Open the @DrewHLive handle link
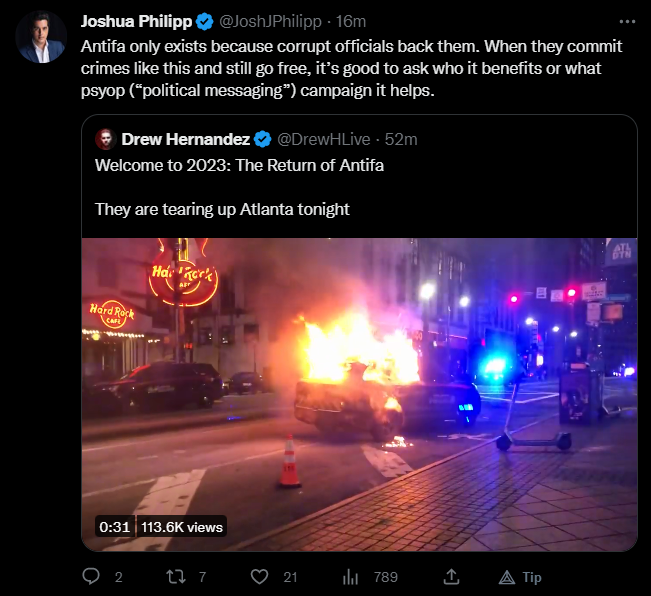 [x=323, y=139]
